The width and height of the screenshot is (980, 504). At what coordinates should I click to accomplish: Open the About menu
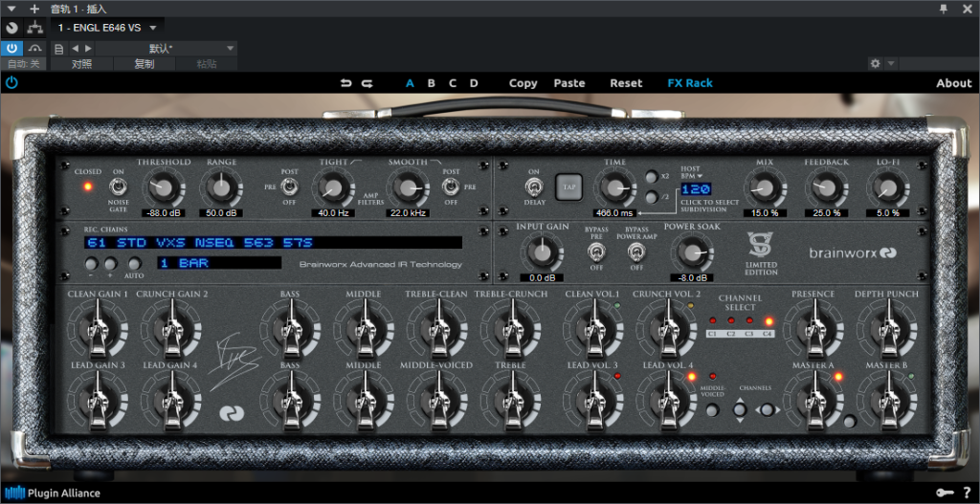tap(954, 83)
